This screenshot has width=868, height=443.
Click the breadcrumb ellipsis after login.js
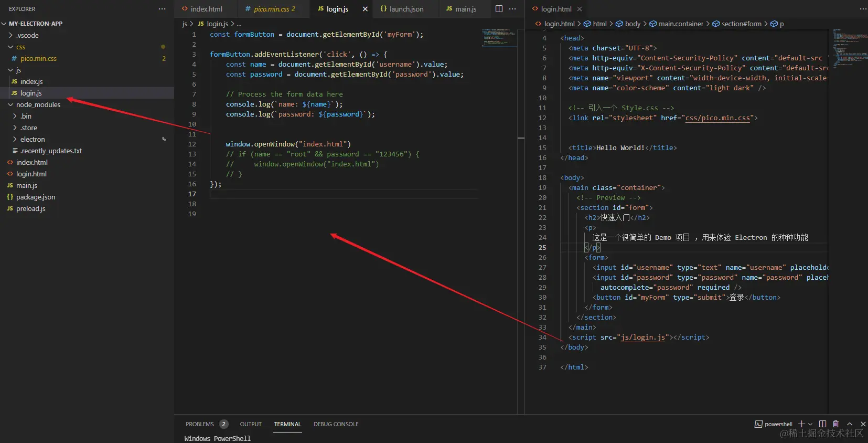(x=239, y=24)
